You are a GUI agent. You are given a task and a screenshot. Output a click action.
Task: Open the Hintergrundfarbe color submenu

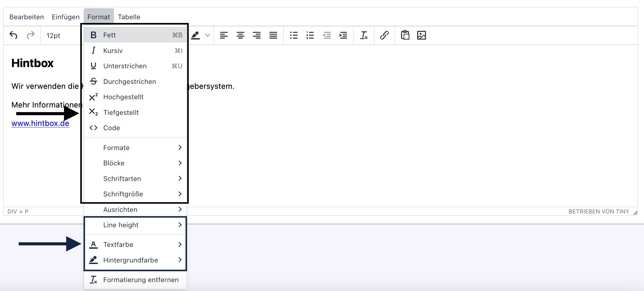tap(135, 260)
